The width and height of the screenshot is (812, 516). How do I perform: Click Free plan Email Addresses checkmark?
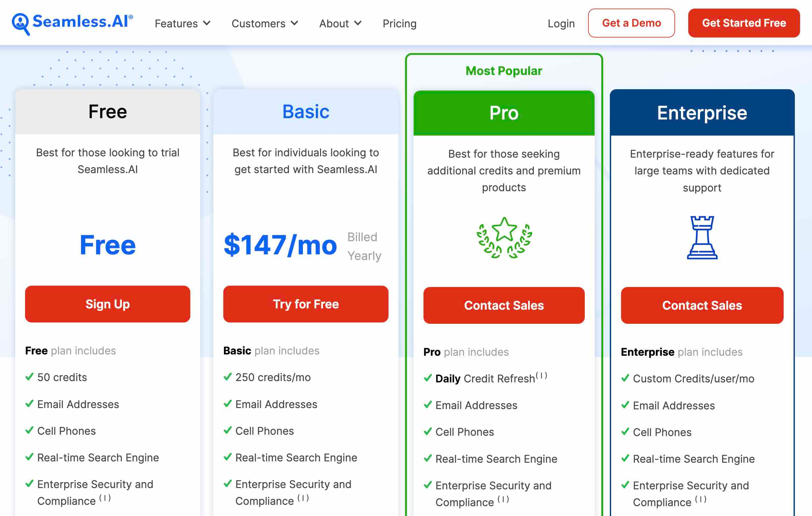(x=29, y=403)
